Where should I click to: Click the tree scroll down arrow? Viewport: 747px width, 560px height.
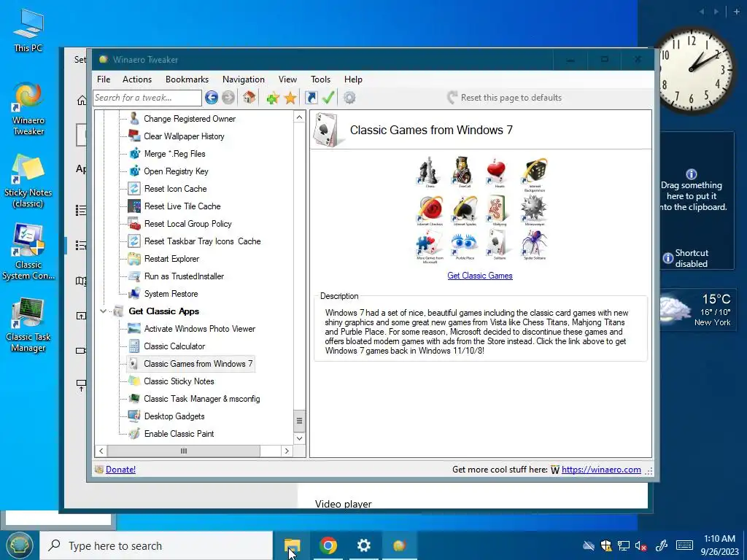point(299,438)
